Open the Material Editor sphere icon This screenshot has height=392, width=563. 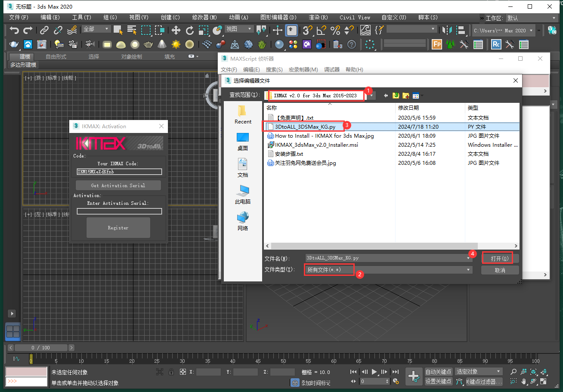point(279,44)
